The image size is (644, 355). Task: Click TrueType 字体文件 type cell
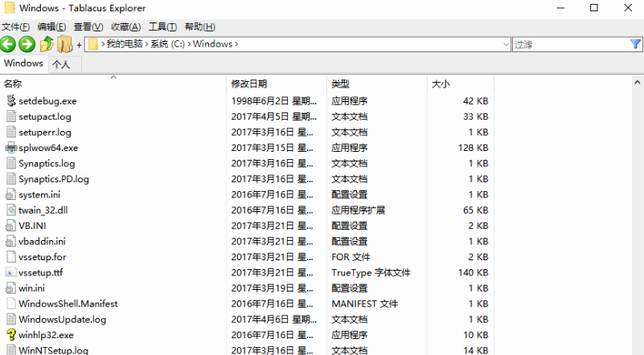[371, 272]
